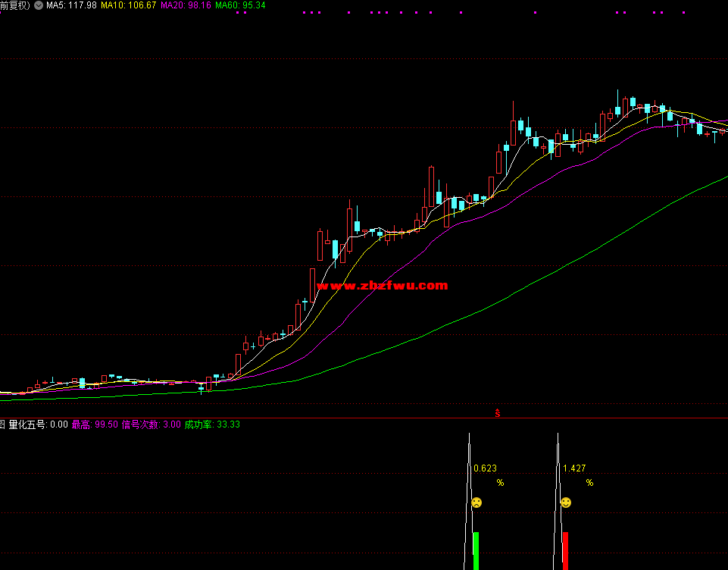Screen dimensions: 728x570
Task: Select the MA20 moving average label
Action: 186,5
